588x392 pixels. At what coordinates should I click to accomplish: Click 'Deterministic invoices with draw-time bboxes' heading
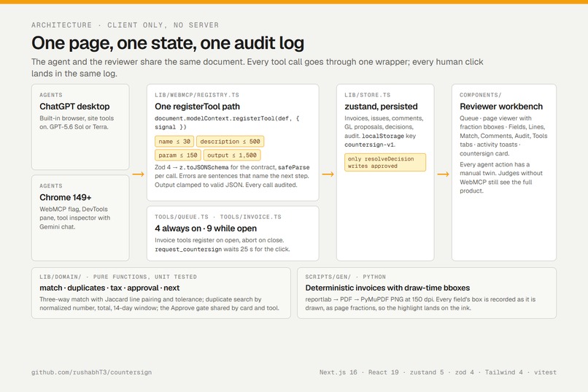coord(387,288)
